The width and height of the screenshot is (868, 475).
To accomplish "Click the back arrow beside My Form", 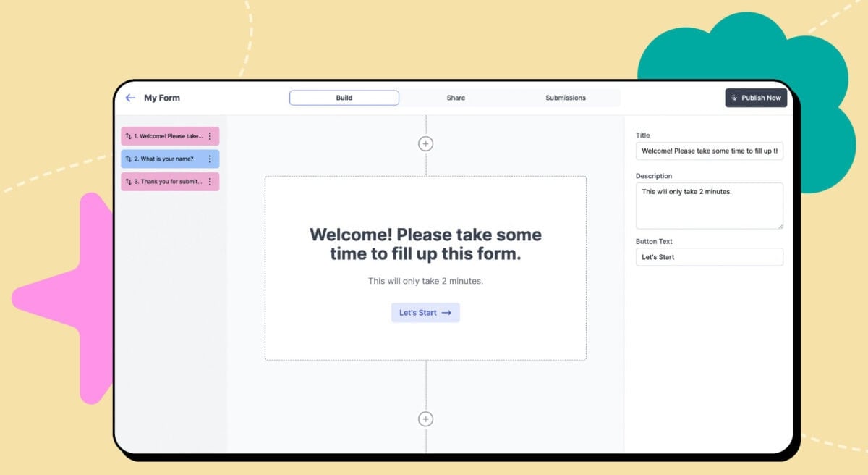I will coord(130,98).
